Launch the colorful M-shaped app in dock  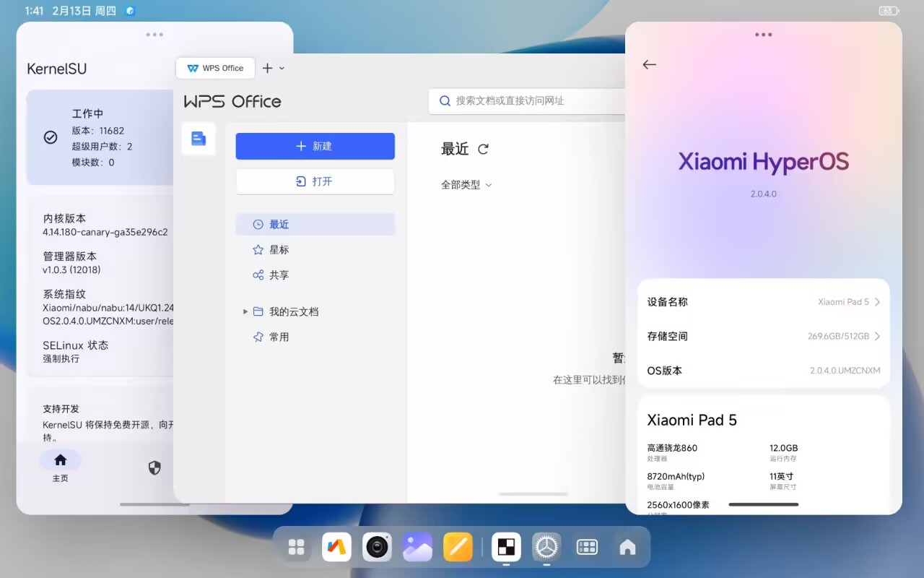336,547
